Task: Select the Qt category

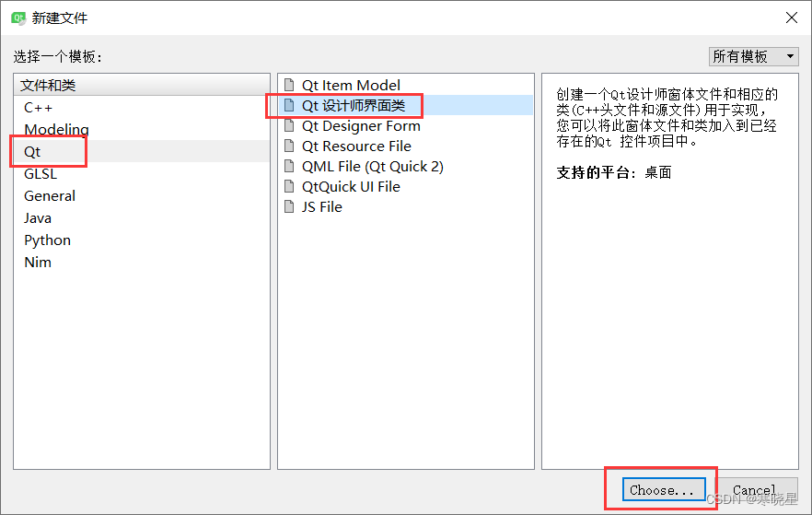Action: (x=142, y=151)
